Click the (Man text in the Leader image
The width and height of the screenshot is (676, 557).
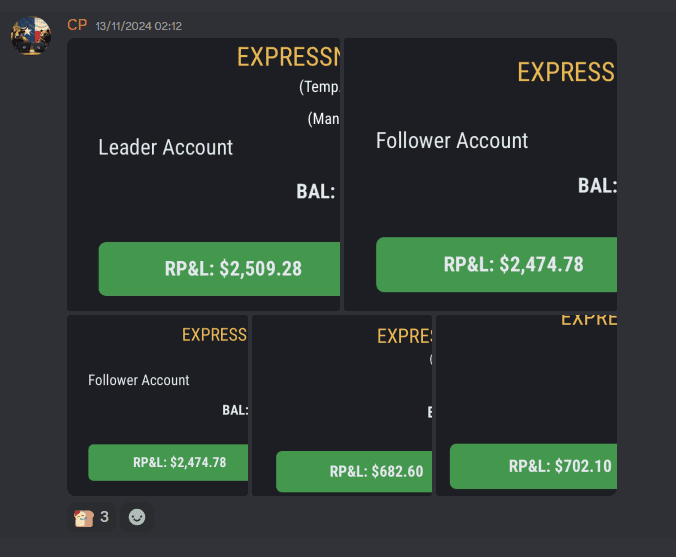tap(323, 119)
